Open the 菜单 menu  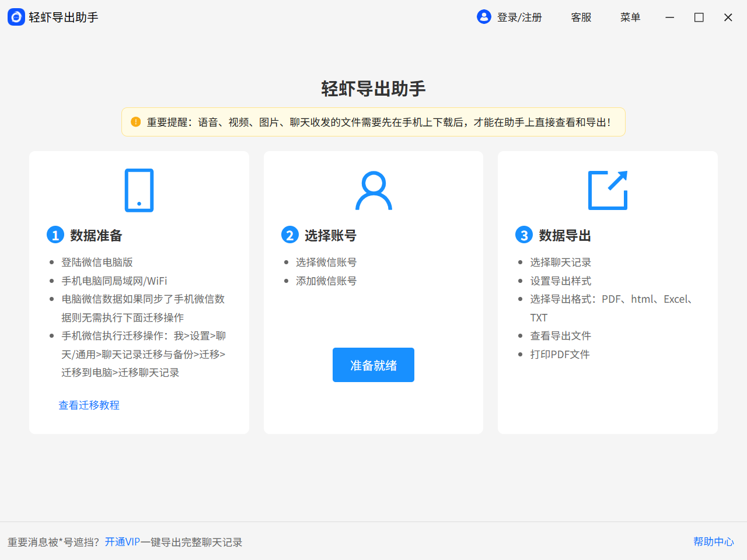tap(630, 17)
